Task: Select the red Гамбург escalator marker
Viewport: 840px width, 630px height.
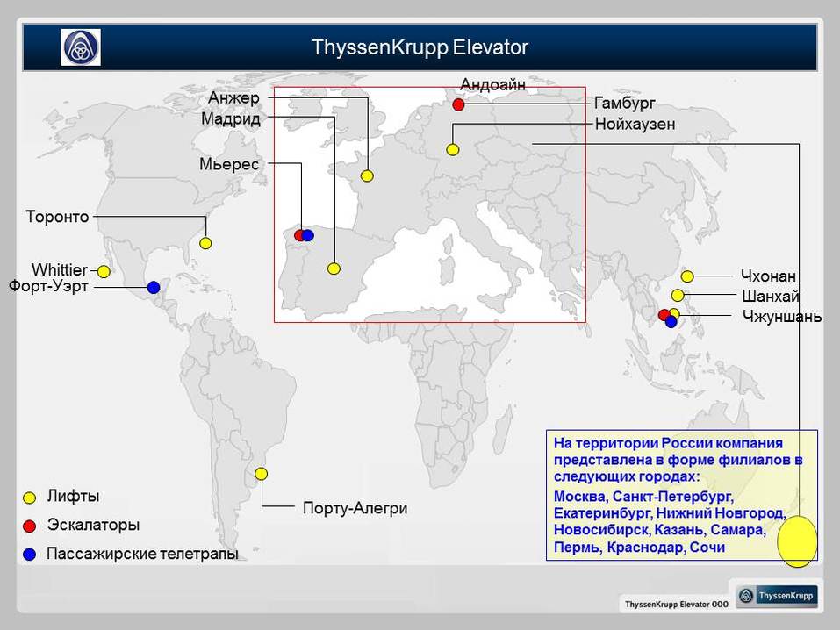Action: (x=458, y=104)
